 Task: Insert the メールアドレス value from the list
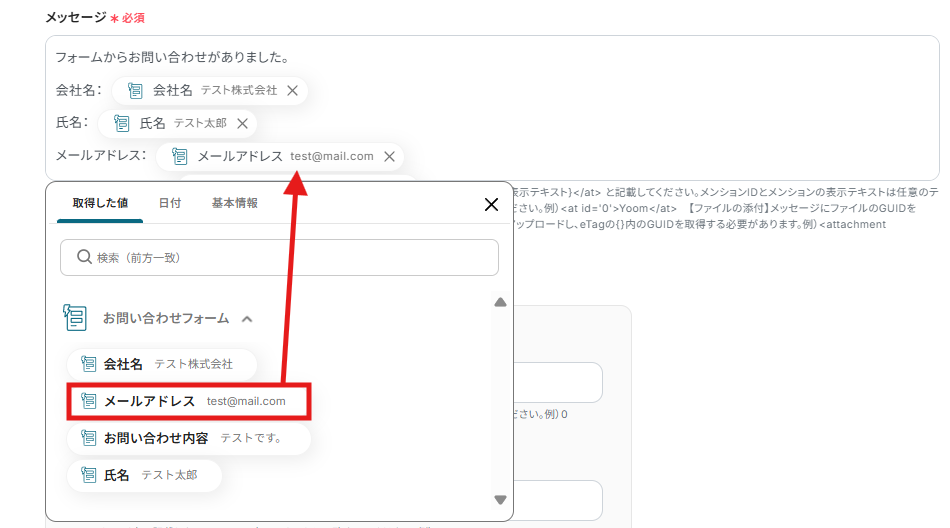[189, 401]
